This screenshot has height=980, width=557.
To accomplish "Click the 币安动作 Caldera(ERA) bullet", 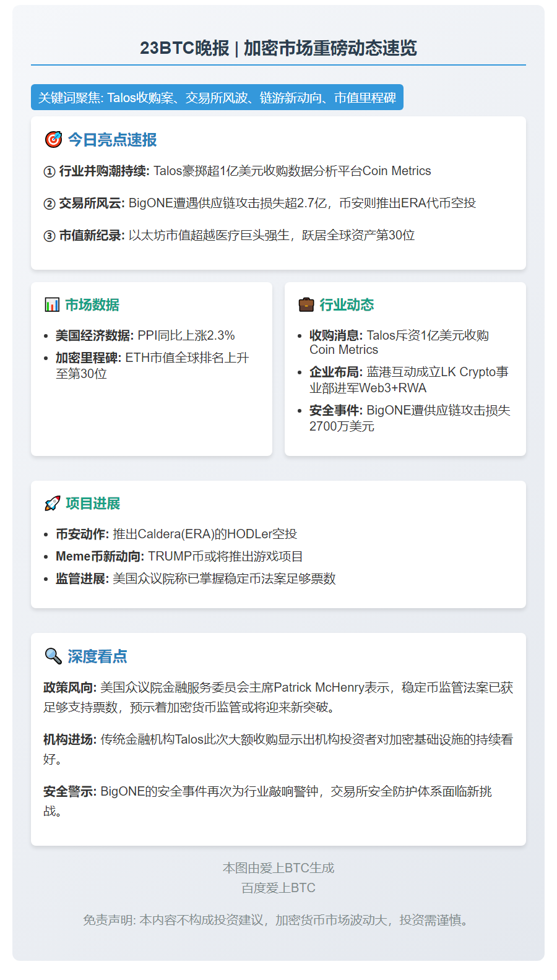I will 176,534.
